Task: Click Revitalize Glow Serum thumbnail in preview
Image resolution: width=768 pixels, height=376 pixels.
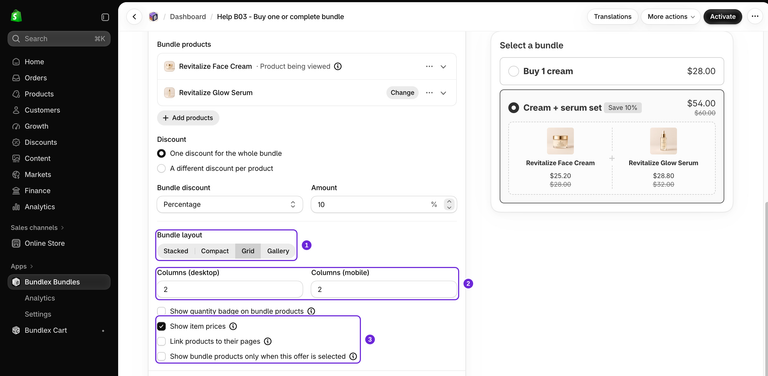Action: pos(663,141)
